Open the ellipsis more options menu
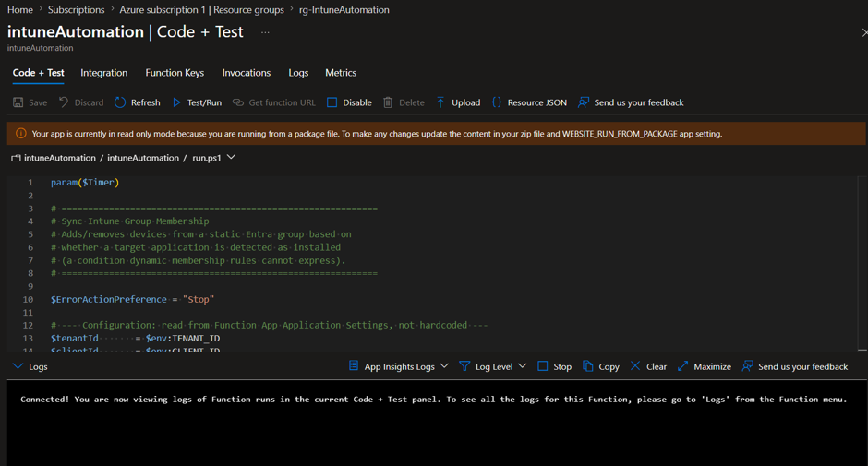 pyautogui.click(x=265, y=32)
